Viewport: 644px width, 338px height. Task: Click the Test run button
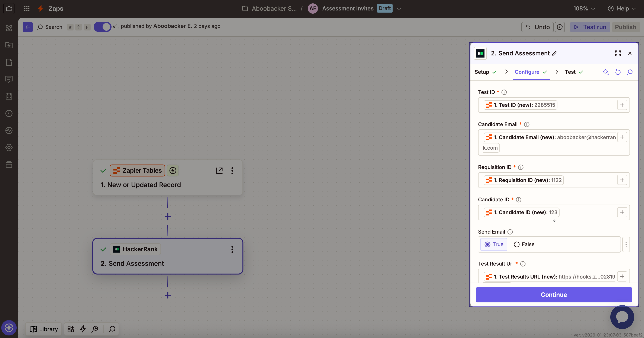click(x=590, y=27)
